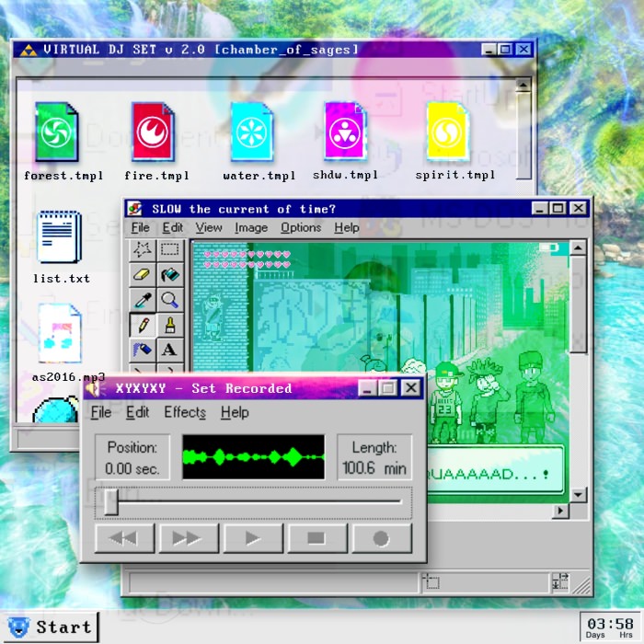Minimize the VIRTUAL DJ SET window
This screenshot has height=644, width=644.
[488, 50]
